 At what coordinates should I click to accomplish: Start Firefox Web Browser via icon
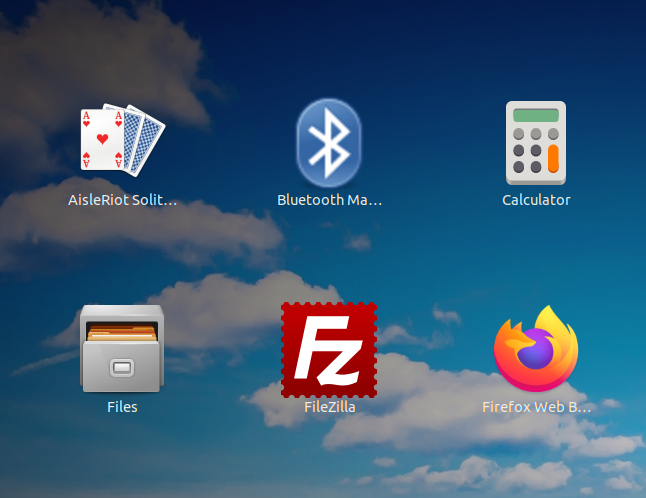536,348
